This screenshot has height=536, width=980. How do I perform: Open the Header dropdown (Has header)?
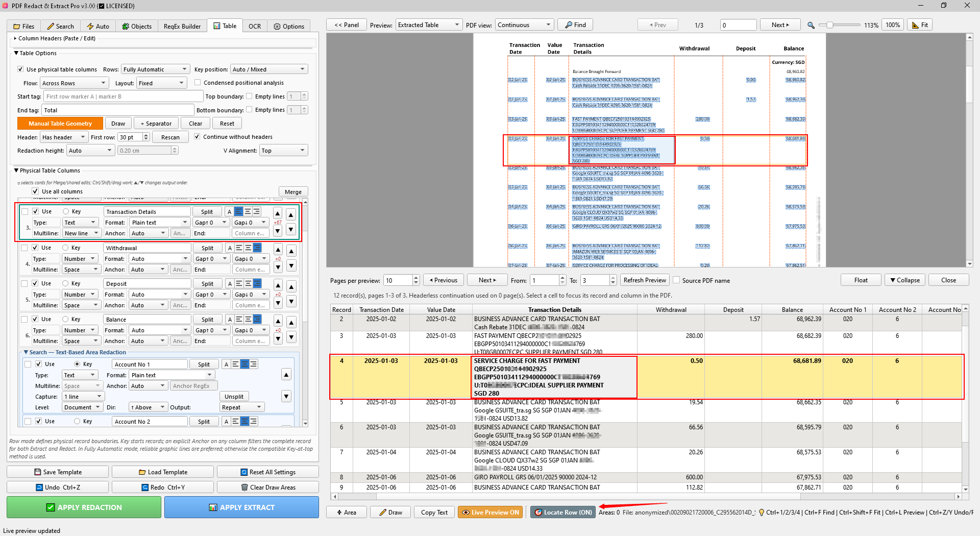64,137
